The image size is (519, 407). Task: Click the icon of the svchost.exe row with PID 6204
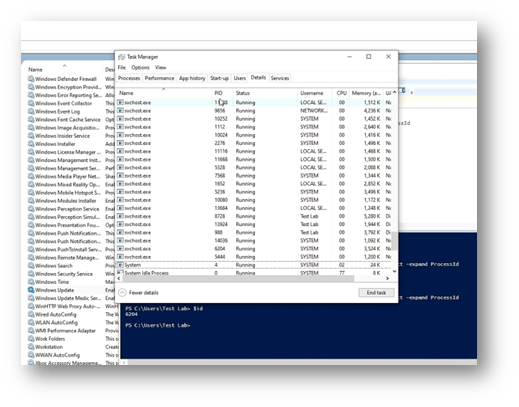tap(121, 249)
